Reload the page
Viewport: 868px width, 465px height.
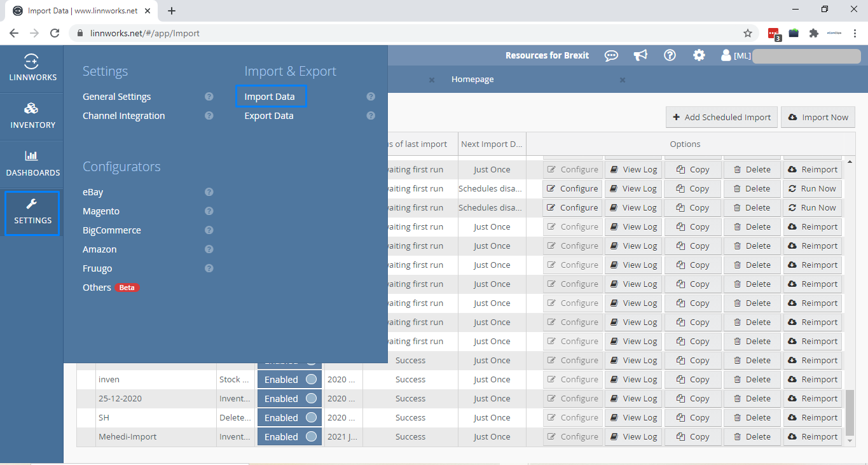click(x=55, y=33)
